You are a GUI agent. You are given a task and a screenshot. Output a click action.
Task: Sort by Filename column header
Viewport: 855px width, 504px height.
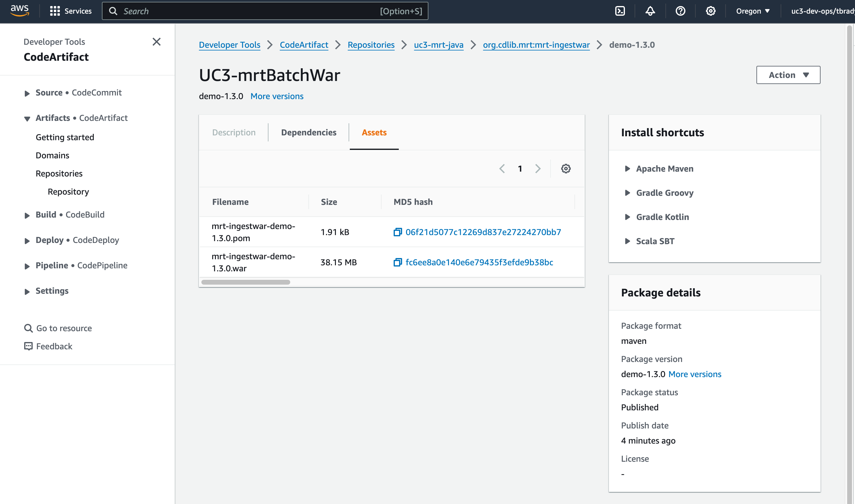click(x=230, y=202)
